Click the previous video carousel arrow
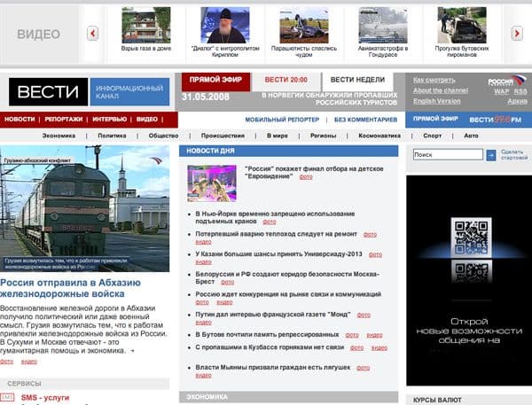This screenshot has height=405, width=532. pyautogui.click(x=92, y=34)
